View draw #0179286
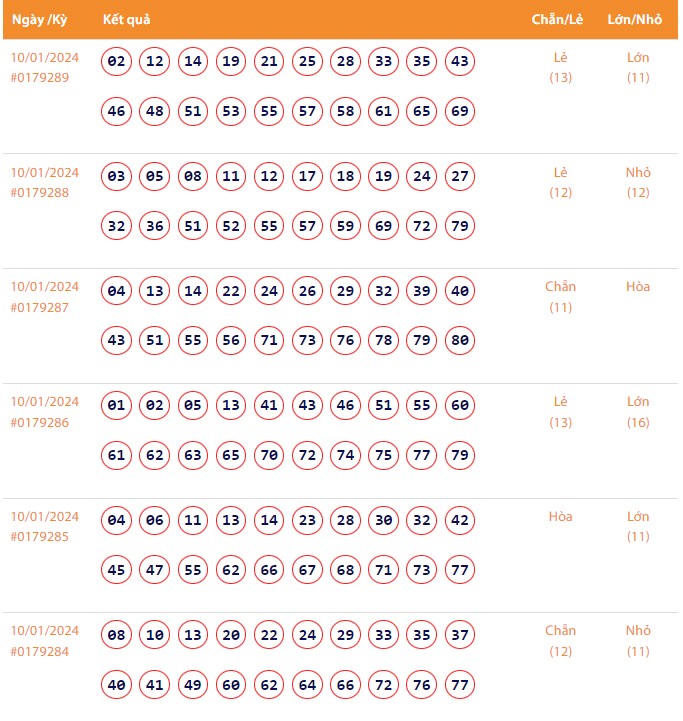The width and height of the screenshot is (683, 721). [40, 422]
